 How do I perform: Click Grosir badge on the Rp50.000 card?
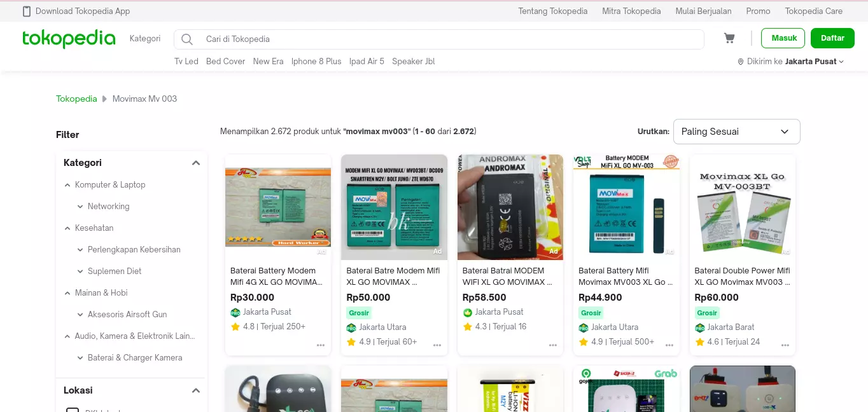tap(359, 313)
